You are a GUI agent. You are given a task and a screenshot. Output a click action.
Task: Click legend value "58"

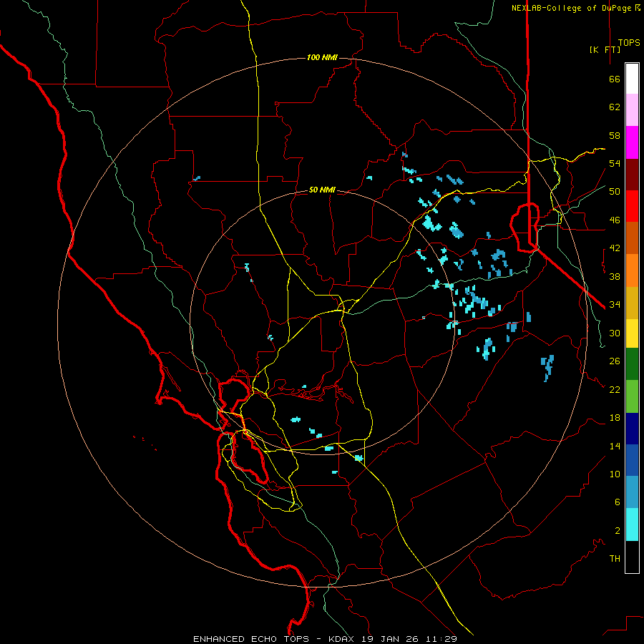coord(615,135)
